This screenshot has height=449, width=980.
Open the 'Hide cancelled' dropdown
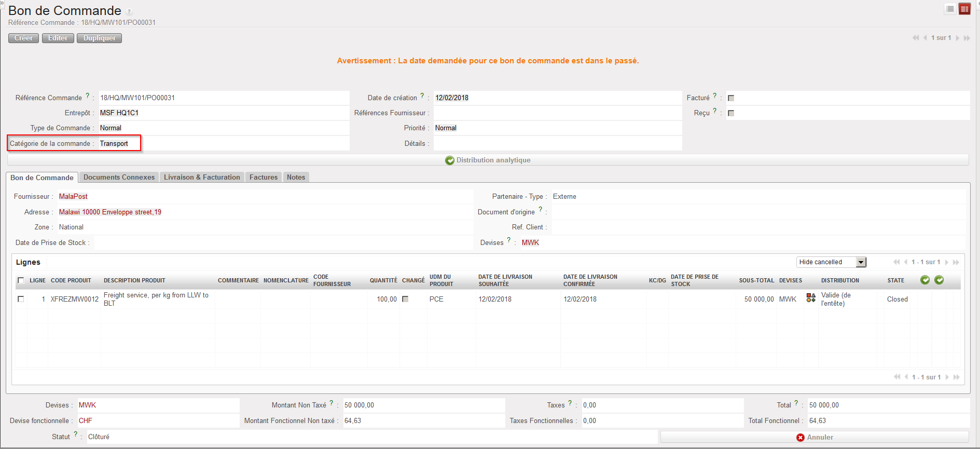861,262
